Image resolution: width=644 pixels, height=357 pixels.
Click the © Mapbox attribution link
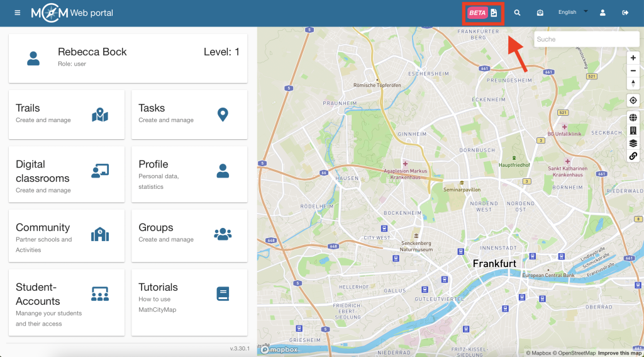[x=538, y=353]
